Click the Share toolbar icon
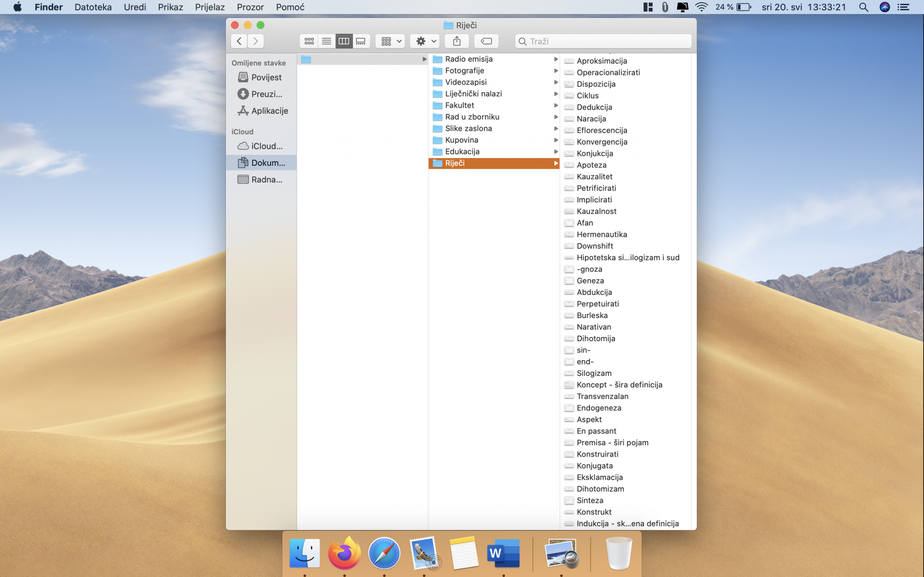924x577 pixels. point(456,41)
